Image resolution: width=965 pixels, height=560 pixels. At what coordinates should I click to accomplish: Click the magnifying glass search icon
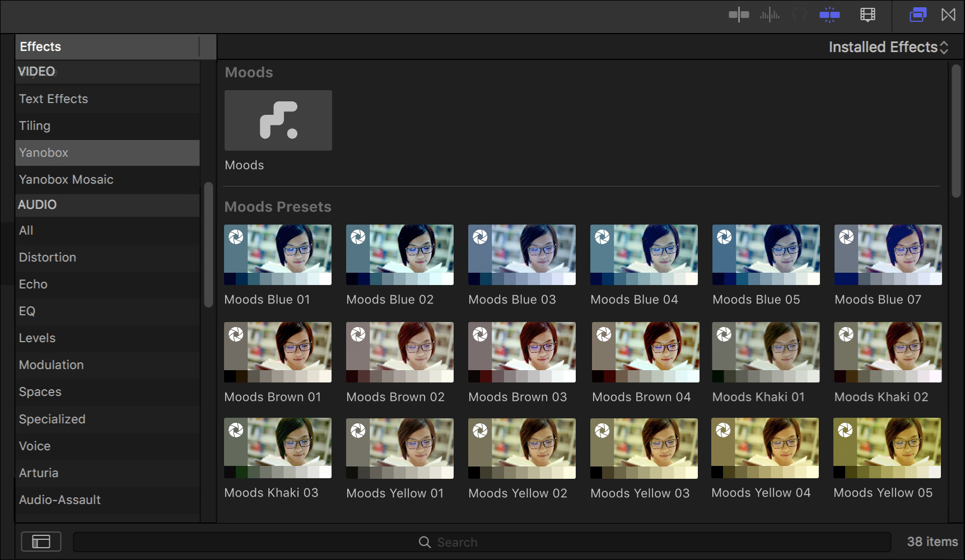click(x=425, y=542)
